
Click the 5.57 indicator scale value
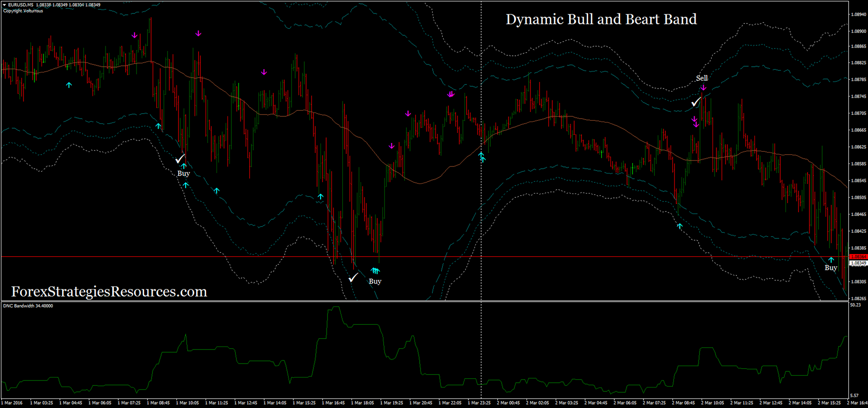coord(855,396)
